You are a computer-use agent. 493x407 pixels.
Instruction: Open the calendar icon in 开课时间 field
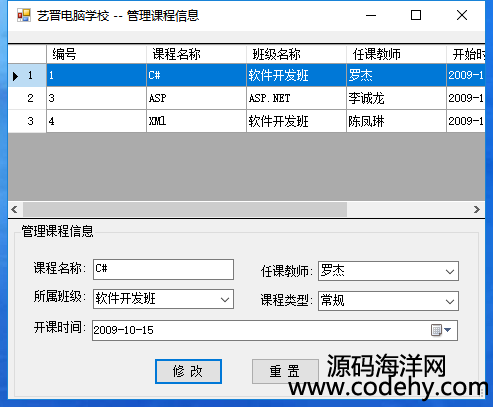pos(440,330)
